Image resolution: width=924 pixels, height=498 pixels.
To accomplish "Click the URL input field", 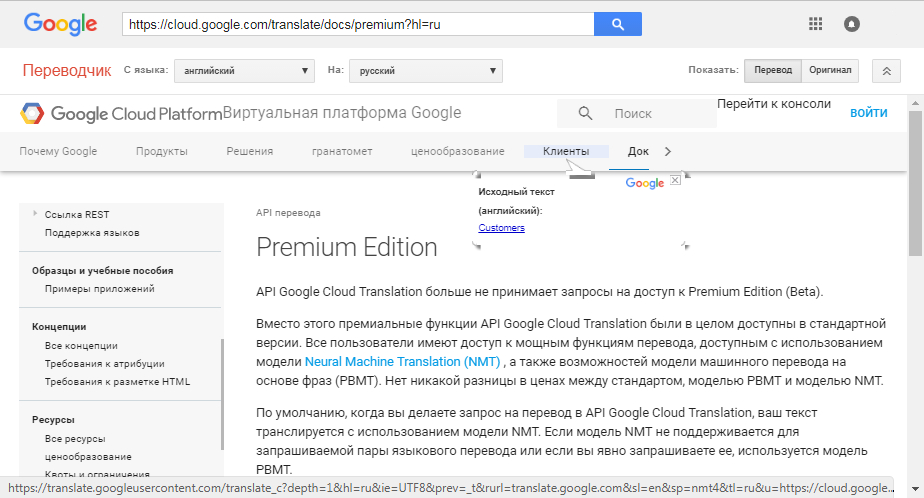I will [x=358, y=24].
